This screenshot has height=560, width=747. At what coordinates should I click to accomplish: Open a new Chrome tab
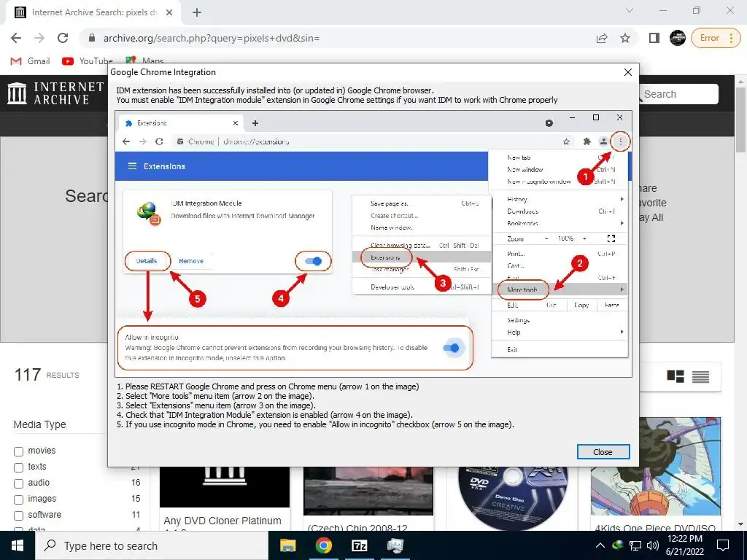click(197, 13)
